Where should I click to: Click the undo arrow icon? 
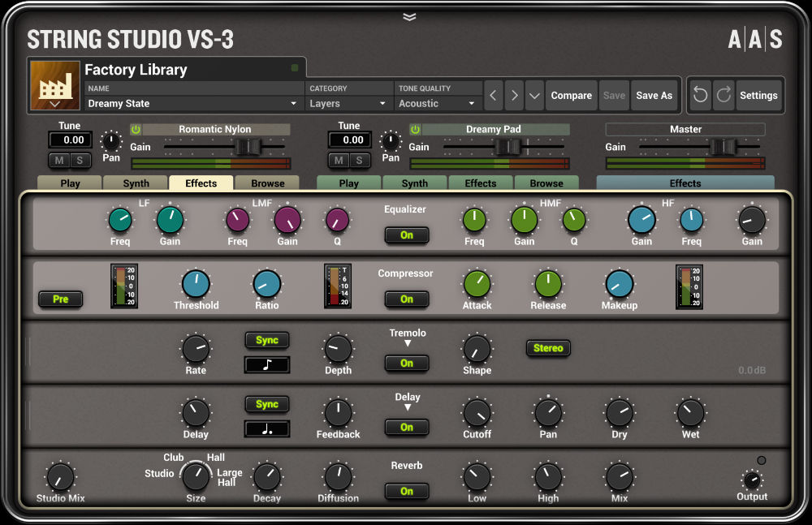pos(700,95)
